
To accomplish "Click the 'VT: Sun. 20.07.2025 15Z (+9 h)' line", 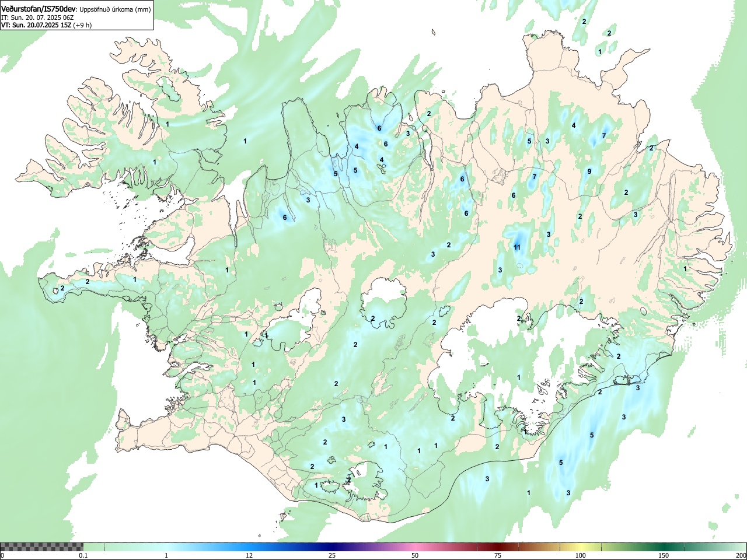I will [x=47, y=25].
